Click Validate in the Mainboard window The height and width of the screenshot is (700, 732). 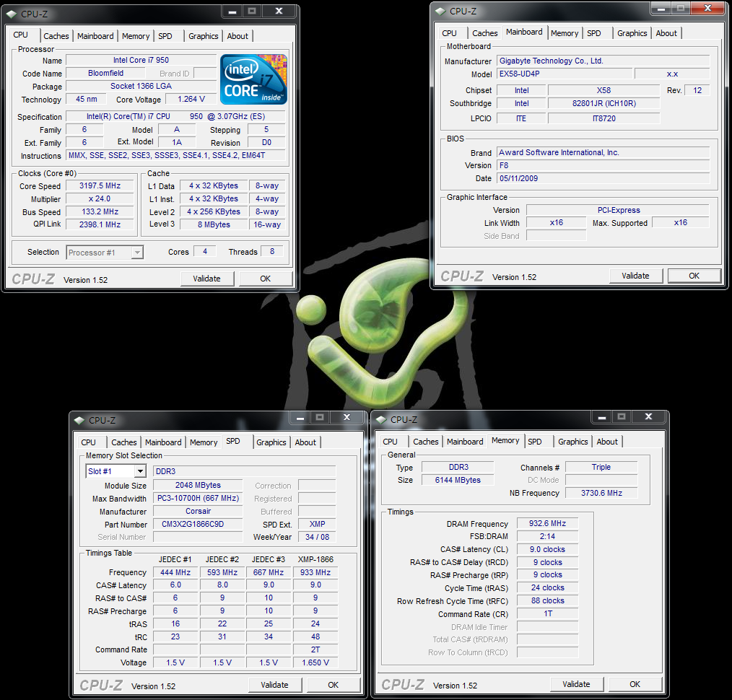coord(635,276)
